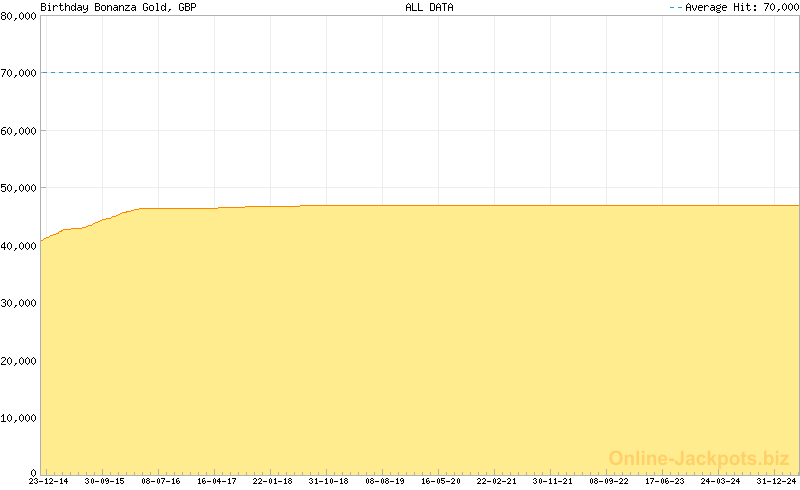Click the rising orange line near 30-09-15
The width and height of the screenshot is (800, 490).
coord(105,219)
